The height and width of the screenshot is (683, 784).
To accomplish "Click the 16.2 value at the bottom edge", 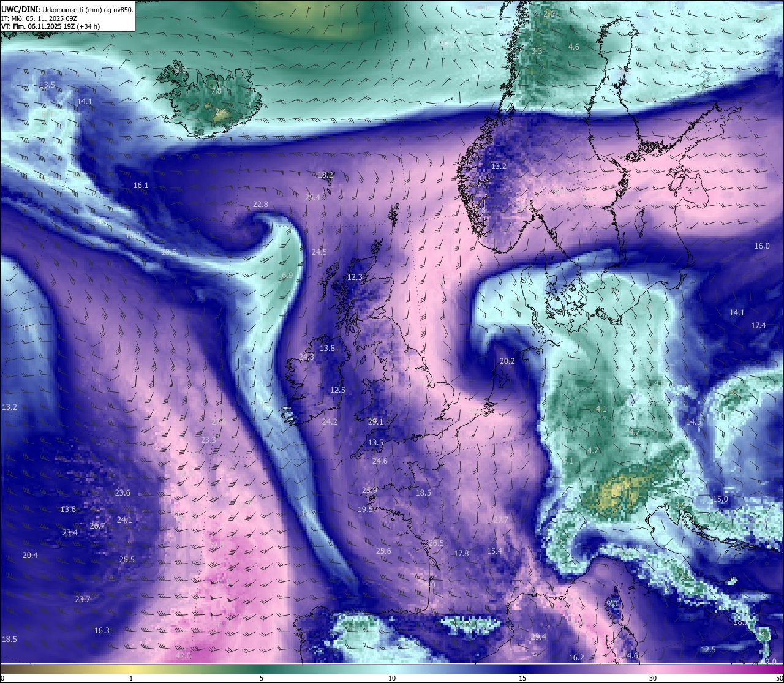I will coord(576,657).
